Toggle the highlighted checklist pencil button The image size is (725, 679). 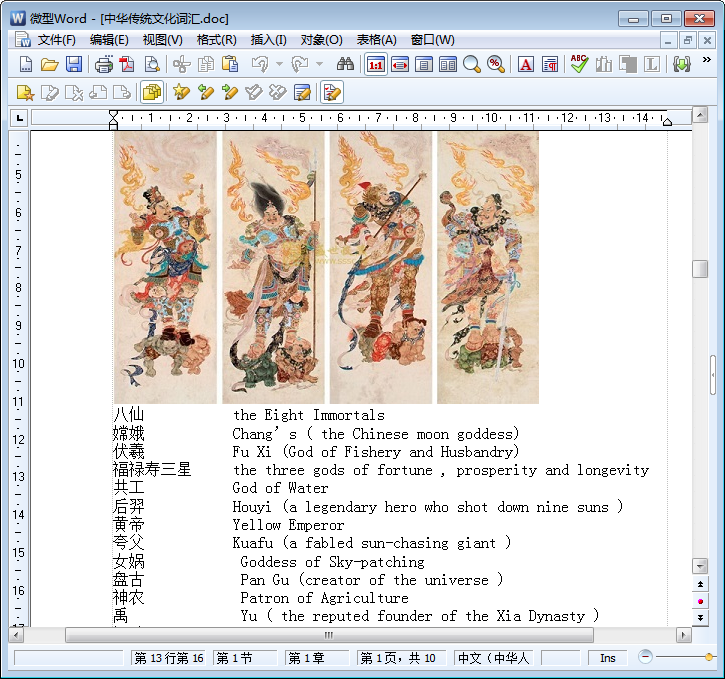pyautogui.click(x=332, y=92)
